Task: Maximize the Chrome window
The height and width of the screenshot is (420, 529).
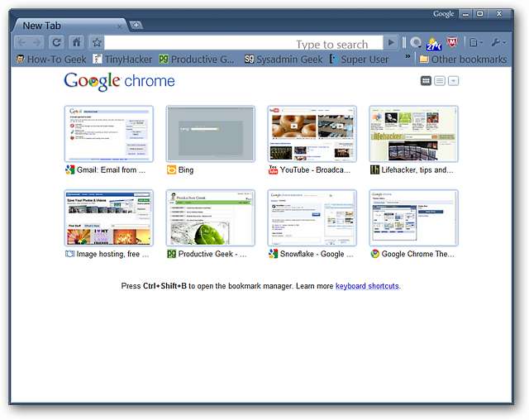Action: (x=480, y=14)
